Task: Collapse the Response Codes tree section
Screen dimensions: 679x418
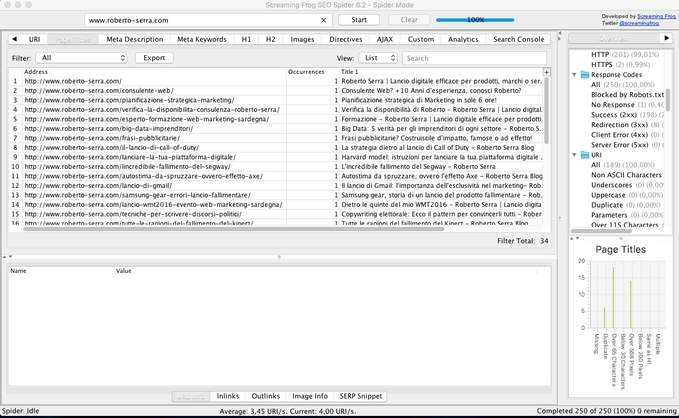Action: [x=574, y=75]
